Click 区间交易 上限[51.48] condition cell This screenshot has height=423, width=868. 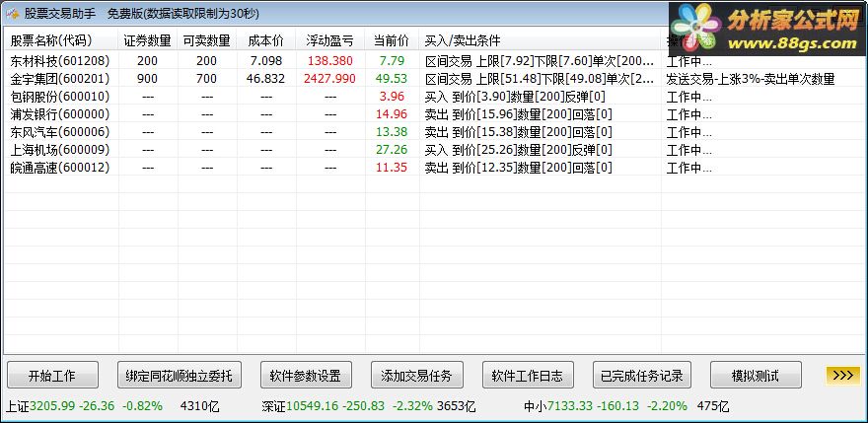(540, 79)
